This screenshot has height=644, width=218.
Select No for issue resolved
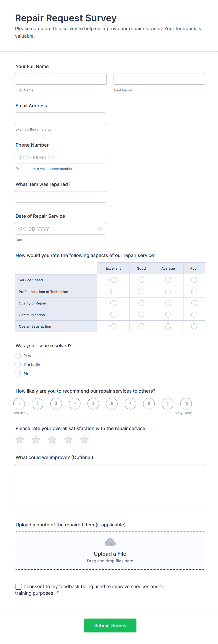18,373
